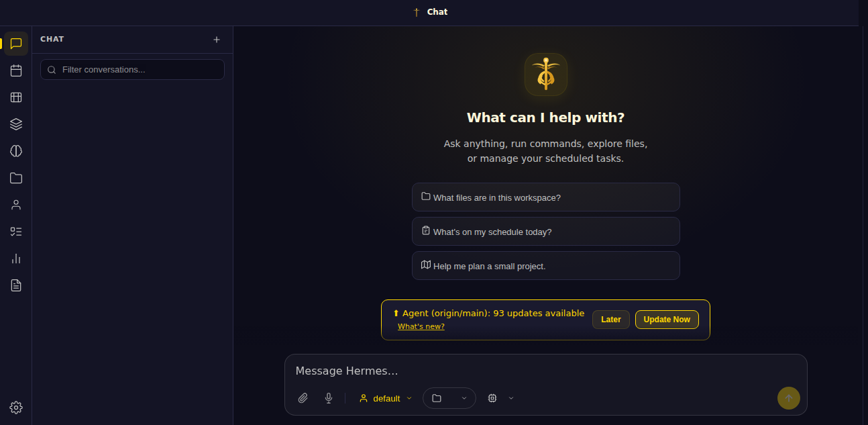This screenshot has height=425, width=868.
Task: Open the folder files sidebar icon
Action: (x=16, y=178)
